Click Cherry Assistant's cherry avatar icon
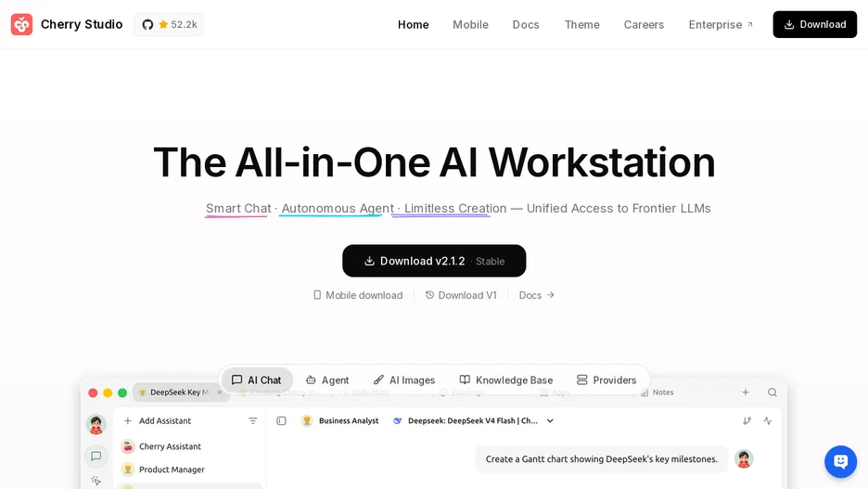The width and height of the screenshot is (868, 489). pos(128,446)
